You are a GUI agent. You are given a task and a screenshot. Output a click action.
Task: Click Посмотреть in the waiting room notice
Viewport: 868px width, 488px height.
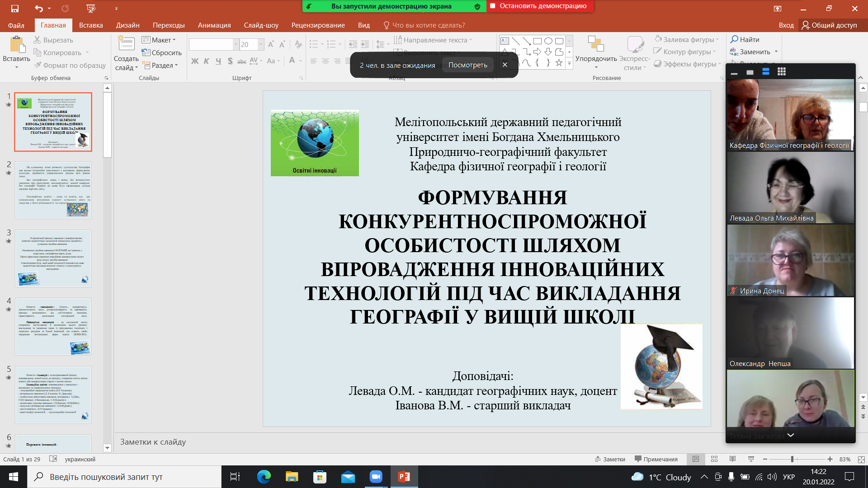point(467,65)
